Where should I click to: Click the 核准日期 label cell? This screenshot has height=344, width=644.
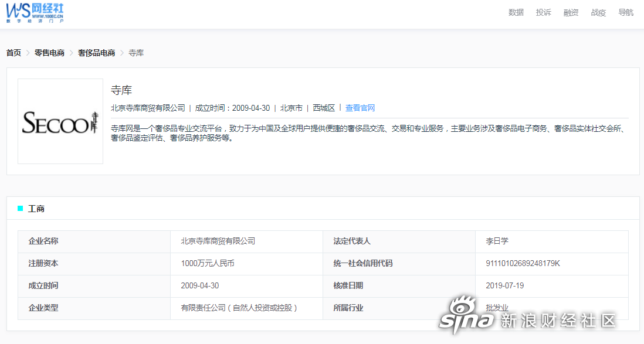coord(399,286)
